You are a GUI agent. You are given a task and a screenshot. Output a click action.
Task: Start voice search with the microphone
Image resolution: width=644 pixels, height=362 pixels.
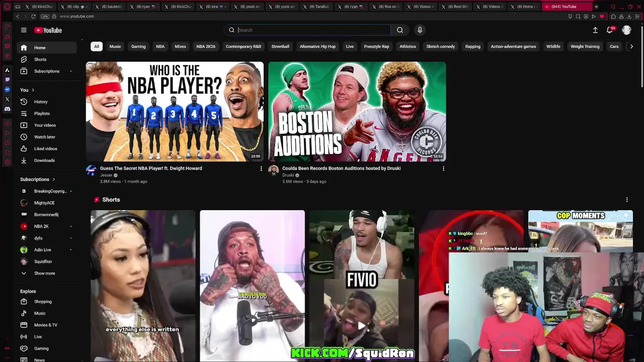[x=420, y=30]
